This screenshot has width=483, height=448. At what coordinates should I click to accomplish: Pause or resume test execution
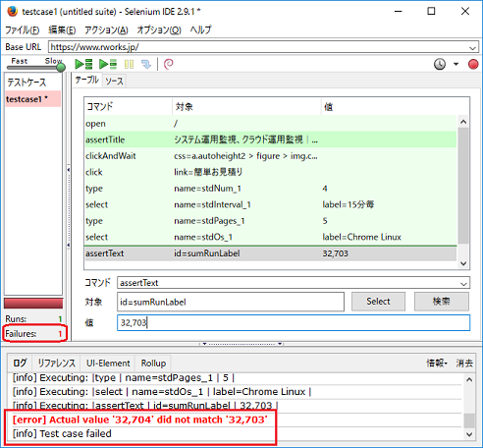tap(129, 64)
